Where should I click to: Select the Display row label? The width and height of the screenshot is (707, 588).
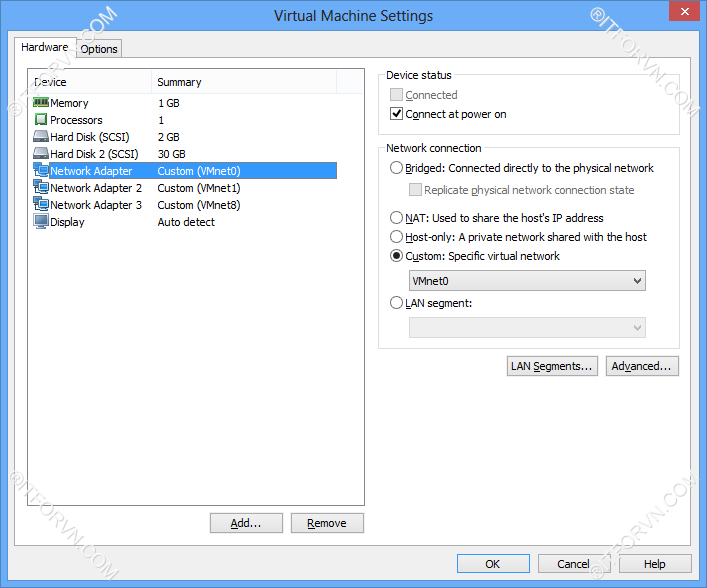tap(67, 222)
